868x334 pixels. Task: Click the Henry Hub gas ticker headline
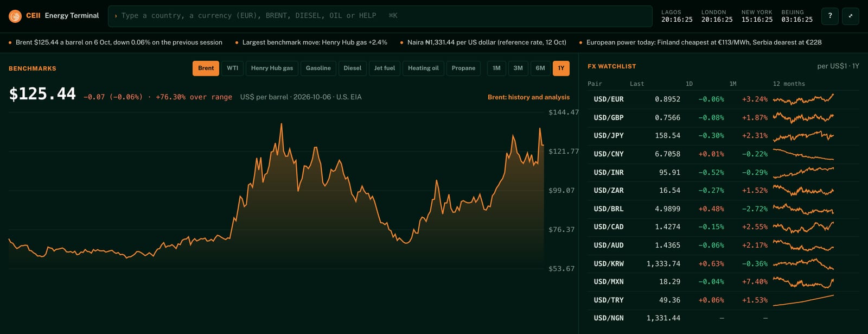(x=315, y=42)
